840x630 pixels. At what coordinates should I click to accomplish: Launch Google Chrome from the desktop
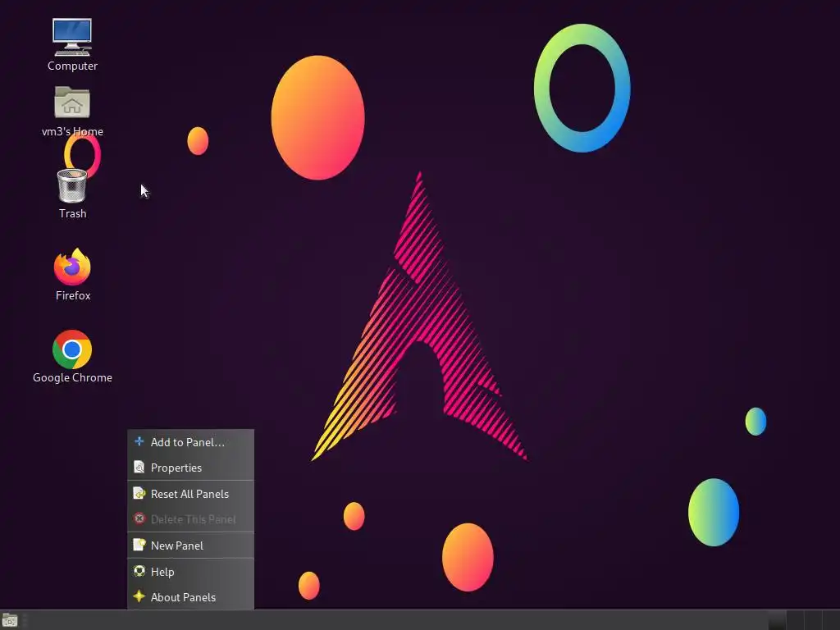pyautogui.click(x=72, y=356)
